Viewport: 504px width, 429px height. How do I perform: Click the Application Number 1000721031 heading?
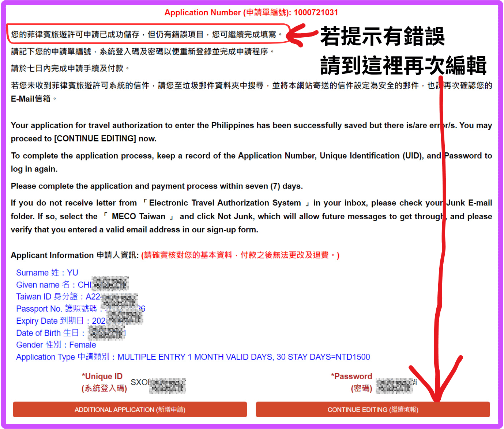pyautogui.click(x=251, y=12)
